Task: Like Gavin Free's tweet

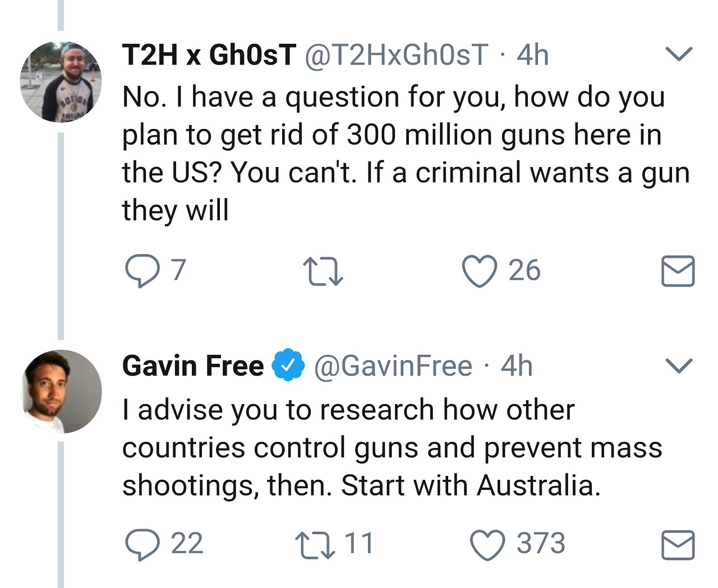Action: click(x=487, y=545)
